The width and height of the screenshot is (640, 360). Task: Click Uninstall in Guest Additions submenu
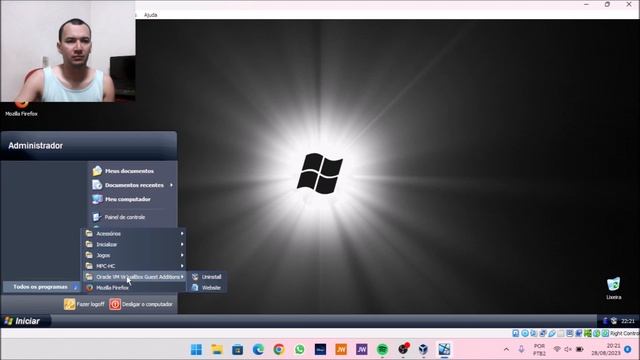[x=207, y=277]
